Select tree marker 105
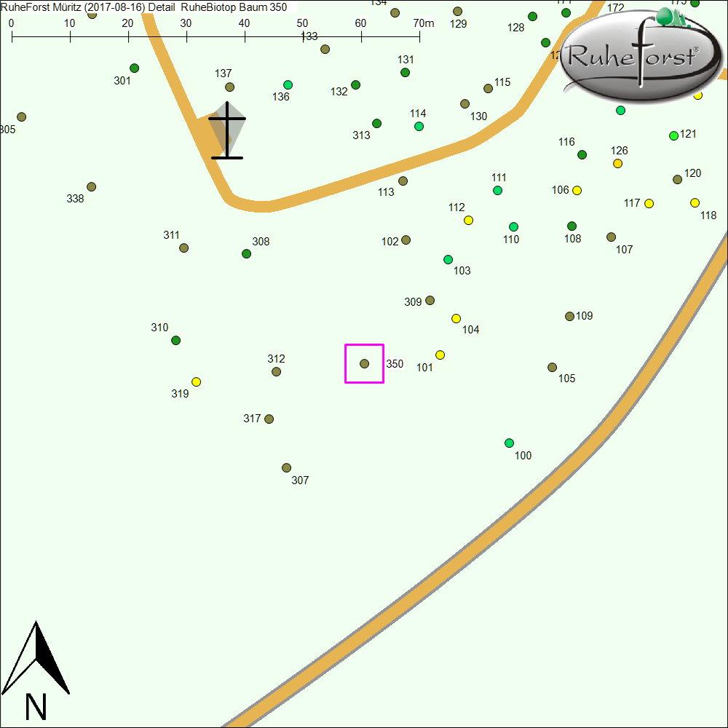Viewport: 728px width, 728px height. 552,368
